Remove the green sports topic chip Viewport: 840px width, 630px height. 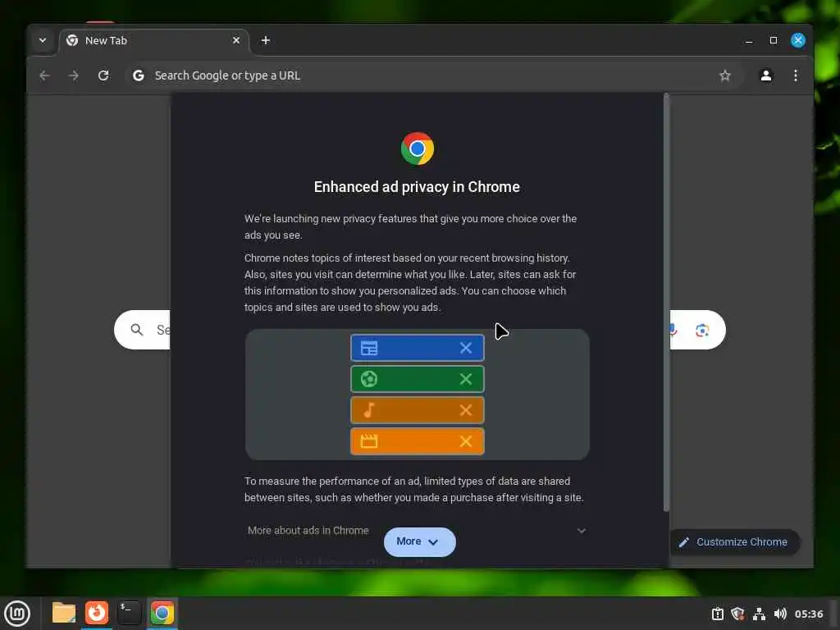(466, 379)
